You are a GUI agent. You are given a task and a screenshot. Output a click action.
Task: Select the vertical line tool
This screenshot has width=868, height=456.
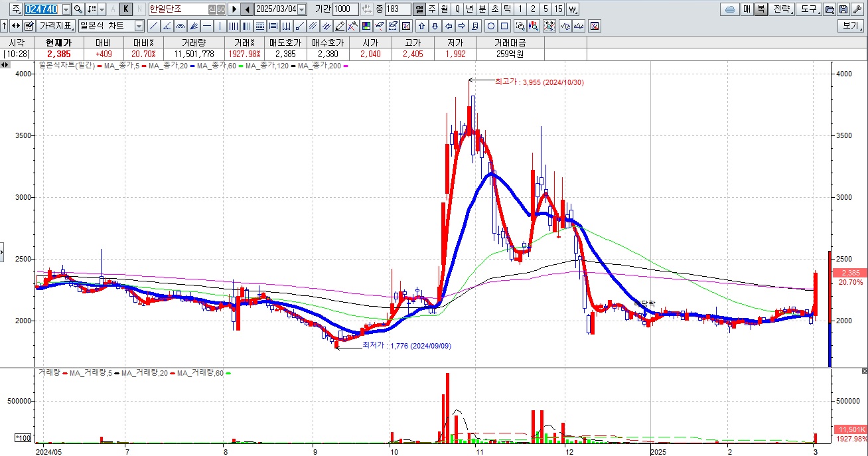click(220, 26)
